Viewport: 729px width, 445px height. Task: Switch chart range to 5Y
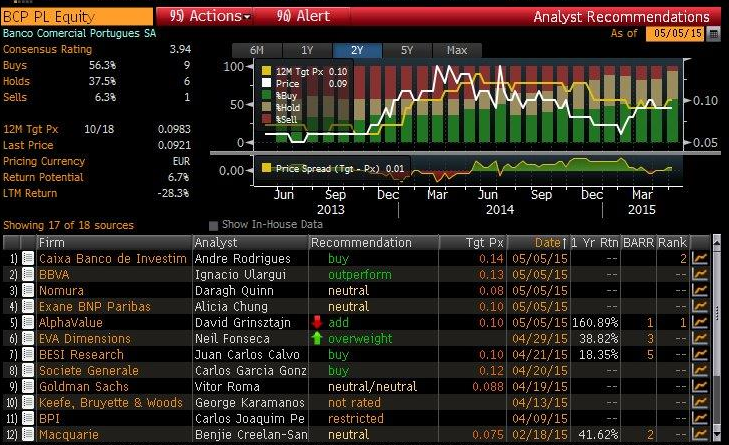pyautogui.click(x=407, y=50)
